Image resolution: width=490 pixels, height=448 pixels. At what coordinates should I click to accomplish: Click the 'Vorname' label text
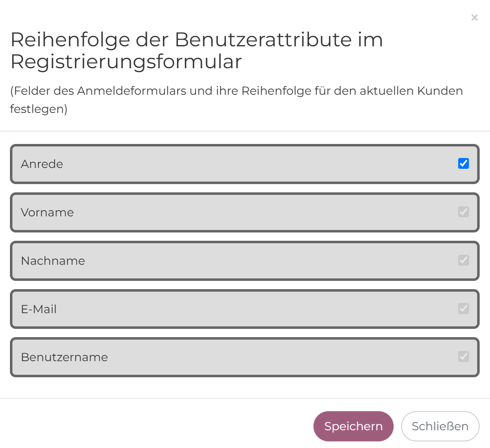click(x=47, y=213)
